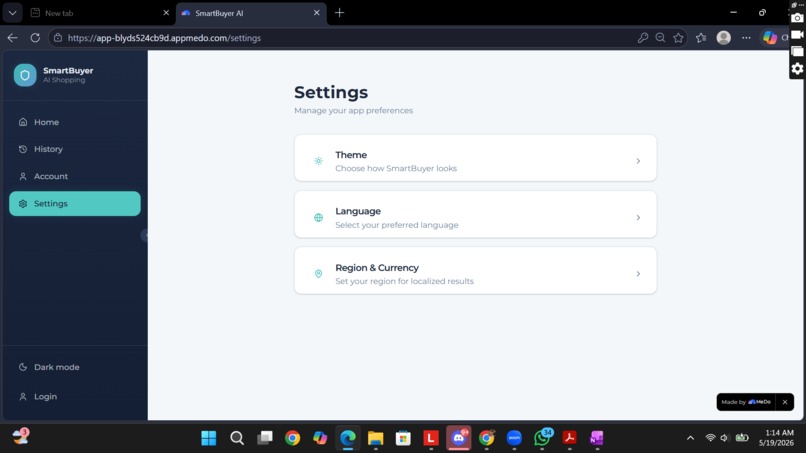Screen dimensions: 806x453
Task: Collapse the sidebar with edge handle
Action: coord(145,235)
